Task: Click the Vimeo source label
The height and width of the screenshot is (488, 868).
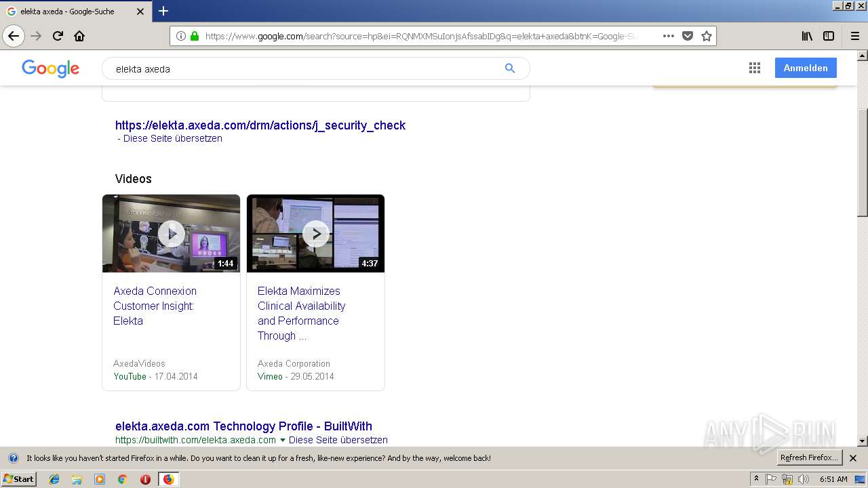Action: (x=270, y=376)
